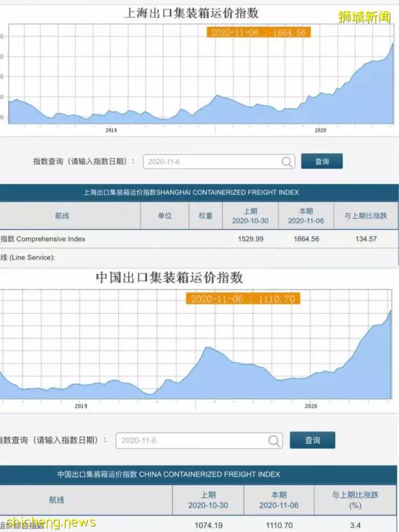The width and height of the screenshot is (399, 532).
Task: Click the 上期 2020-10-30 header in the SCFI table
Action: pyautogui.click(x=251, y=215)
